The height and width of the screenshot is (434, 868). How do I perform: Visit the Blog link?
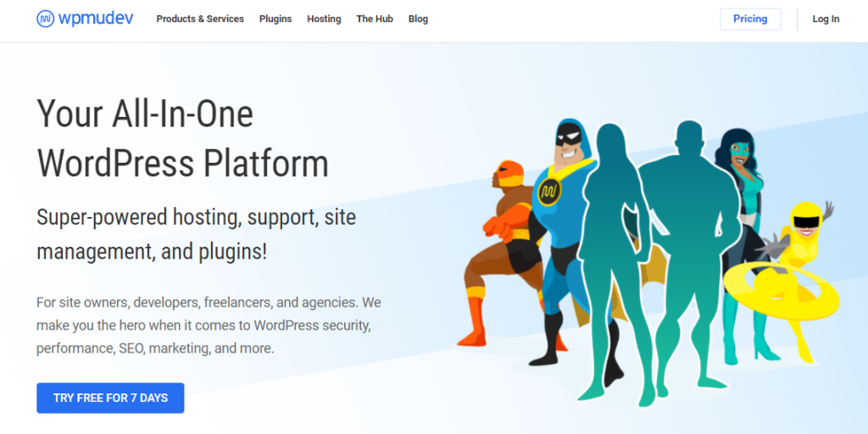pos(418,19)
